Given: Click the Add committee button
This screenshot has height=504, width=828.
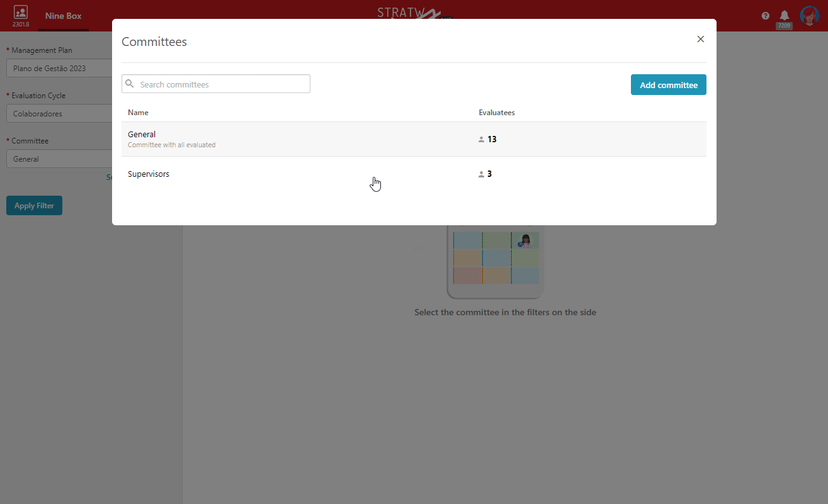Looking at the screenshot, I should click(x=669, y=85).
